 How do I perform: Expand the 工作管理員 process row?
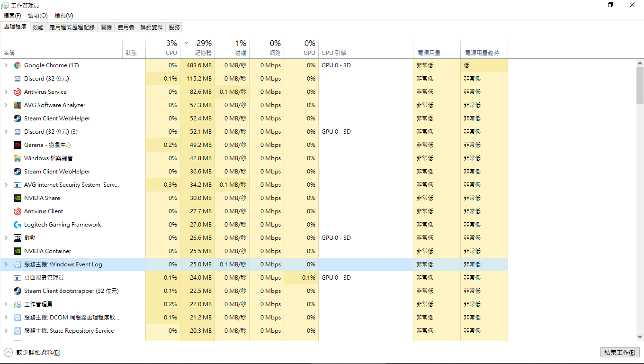pos(6,304)
